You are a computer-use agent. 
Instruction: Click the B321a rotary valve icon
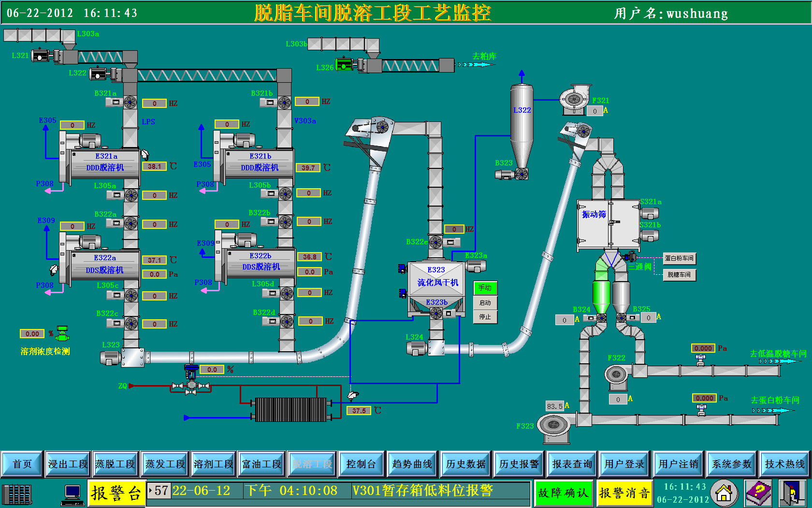[130, 102]
